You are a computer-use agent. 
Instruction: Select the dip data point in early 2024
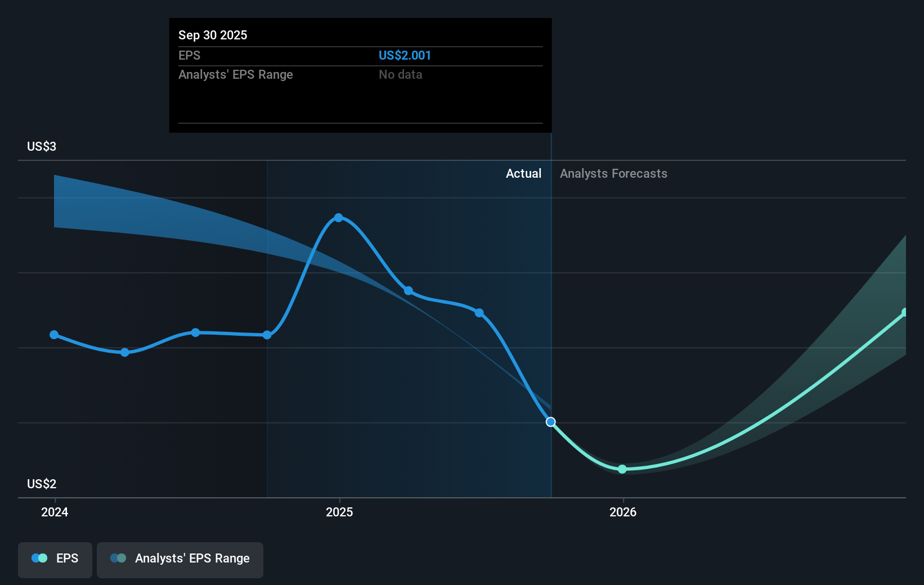(124, 352)
